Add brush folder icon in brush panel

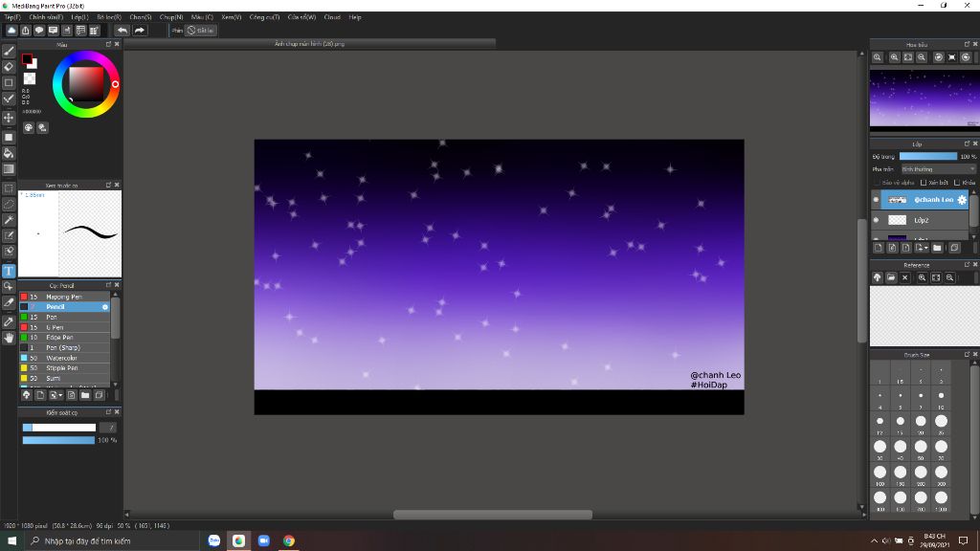(85, 395)
